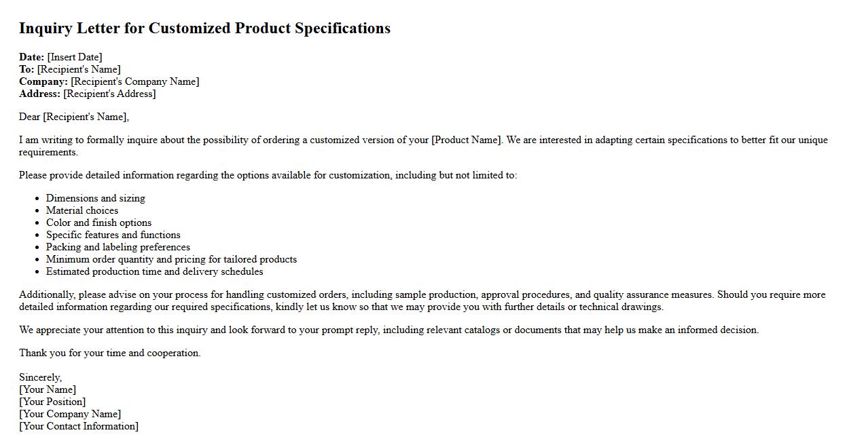868x441 pixels.
Task: Click the 'We appreciate your attention' paragraph
Action: [x=388, y=330]
